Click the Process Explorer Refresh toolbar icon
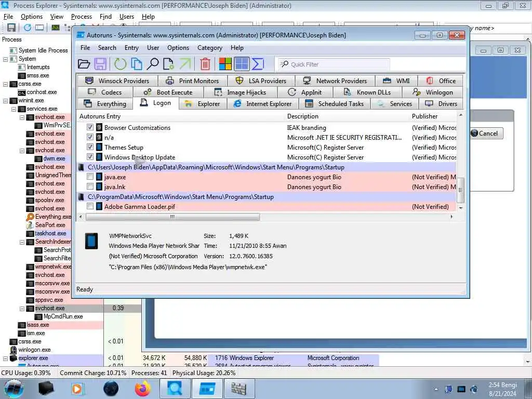 pyautogui.click(x=28, y=28)
